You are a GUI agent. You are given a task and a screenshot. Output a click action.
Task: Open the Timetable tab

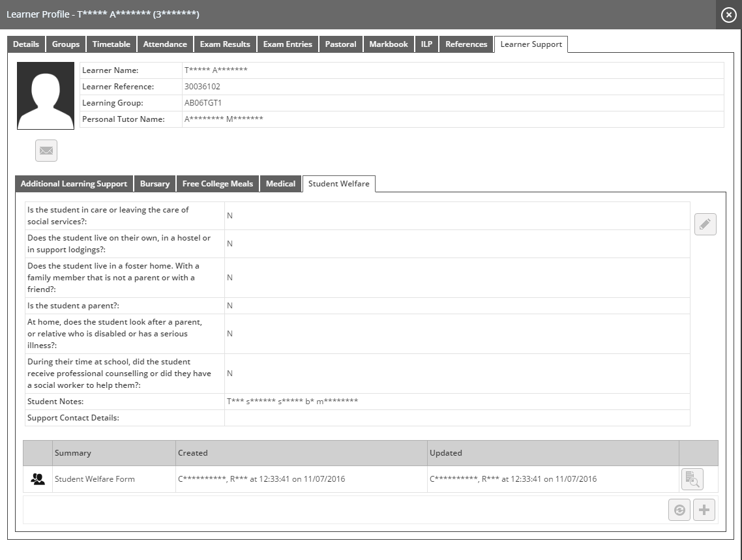tap(111, 44)
